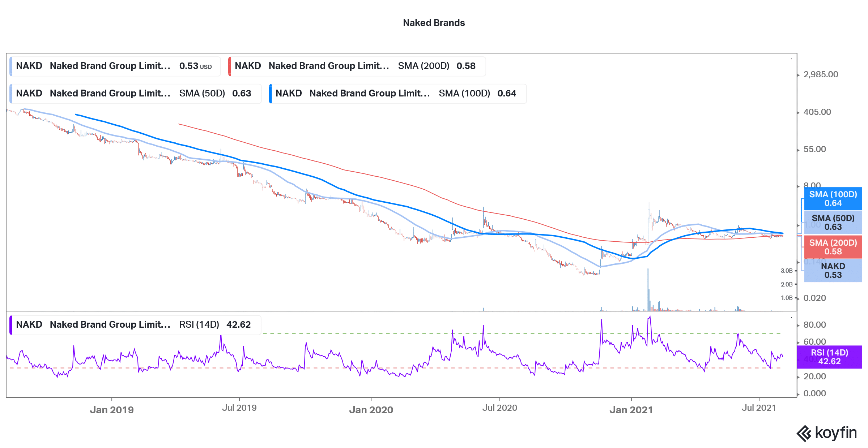Screen dimensions: 868x448
Task: Click the Jan 2019 date axis label
Action: click(x=112, y=410)
